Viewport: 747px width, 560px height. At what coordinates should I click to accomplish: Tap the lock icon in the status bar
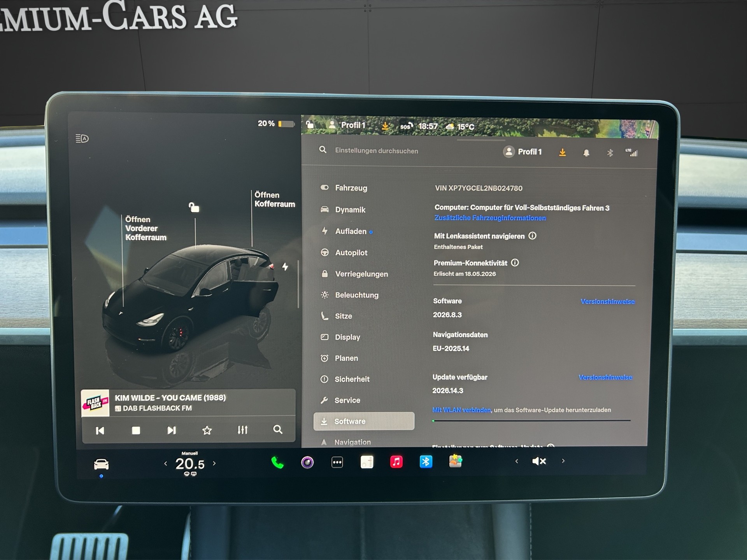click(310, 124)
